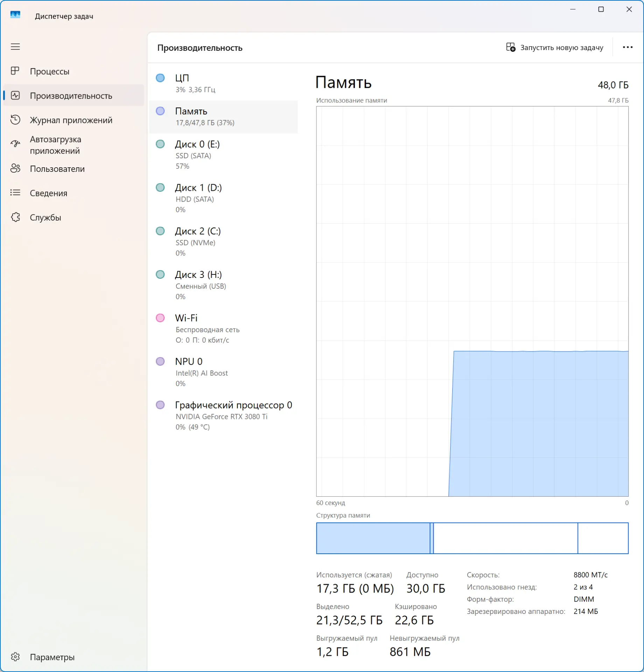Open the three-dot options menu
Screen dimensions: 644x672
[628, 47]
